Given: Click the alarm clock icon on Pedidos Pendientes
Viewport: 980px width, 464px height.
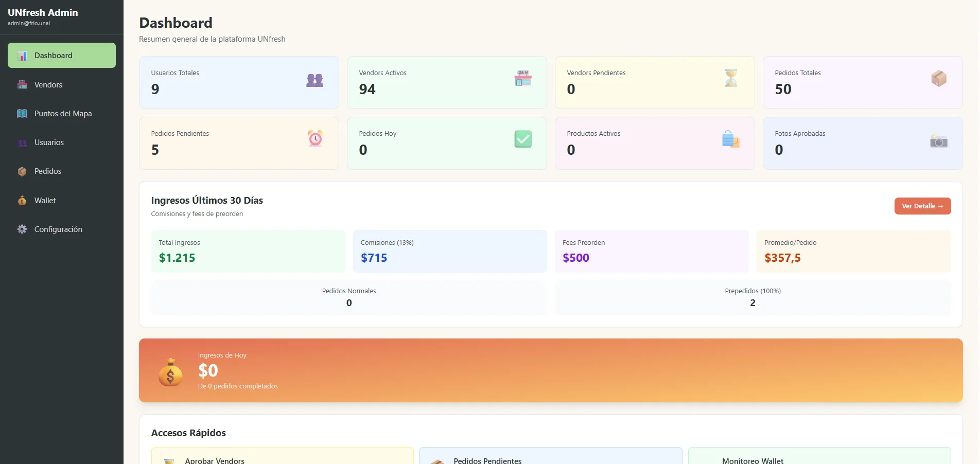Looking at the screenshot, I should [x=314, y=138].
